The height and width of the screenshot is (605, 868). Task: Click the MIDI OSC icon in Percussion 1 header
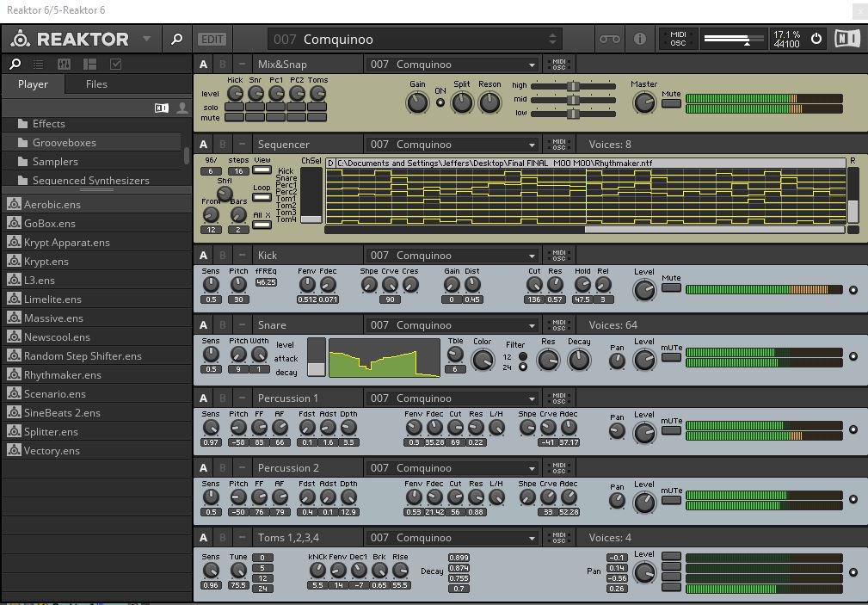559,398
